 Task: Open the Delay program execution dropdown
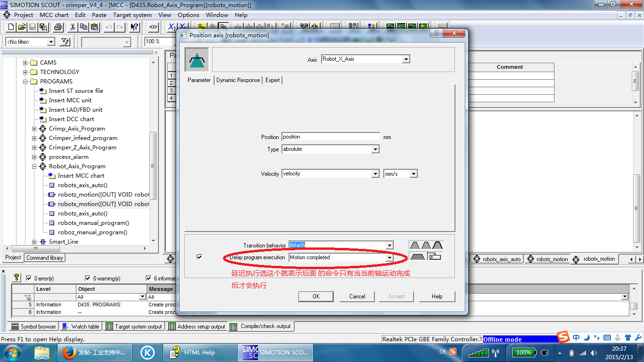coord(389,258)
